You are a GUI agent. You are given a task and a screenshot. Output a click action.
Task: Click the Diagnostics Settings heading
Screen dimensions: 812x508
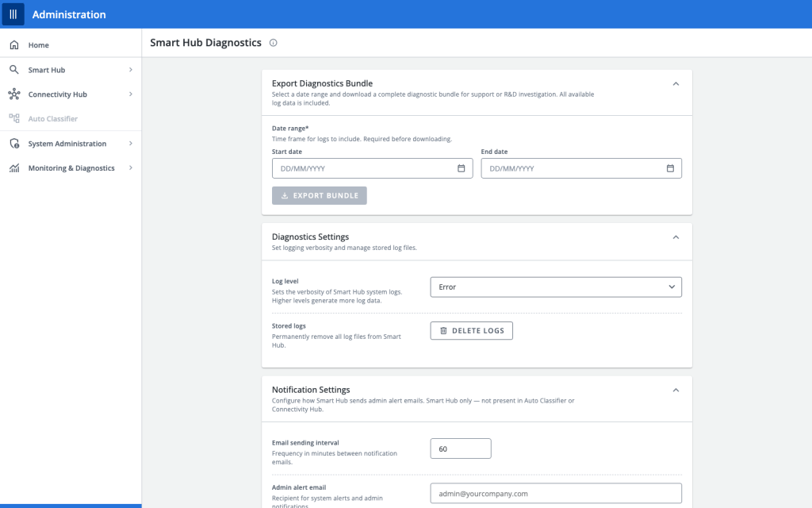310,237
